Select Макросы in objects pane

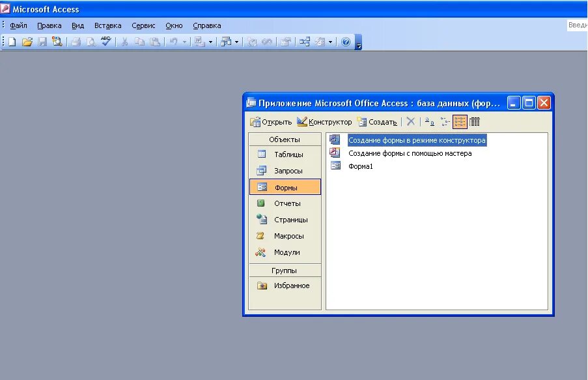(x=285, y=236)
